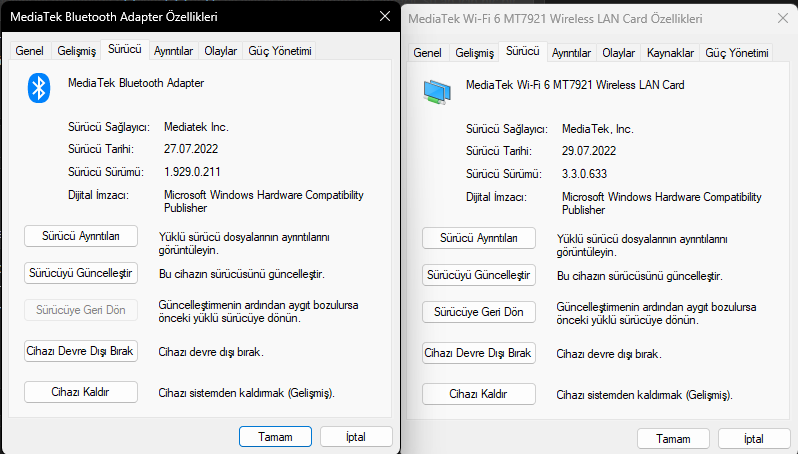The width and height of the screenshot is (798, 454).
Task: Click provider text MediaTek, Inc.
Action: pyautogui.click(x=597, y=129)
